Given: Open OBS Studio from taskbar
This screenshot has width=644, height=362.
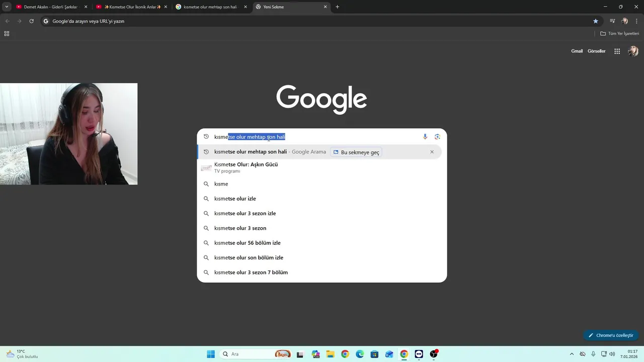Looking at the screenshot, I should pos(434,354).
